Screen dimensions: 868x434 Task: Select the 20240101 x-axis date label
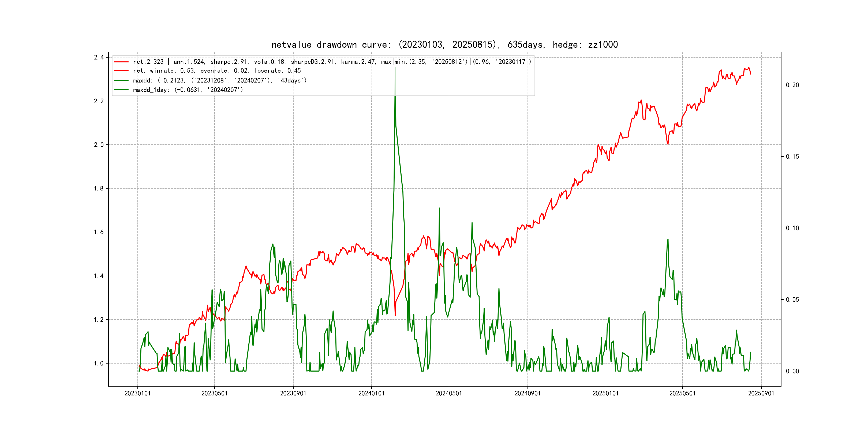(371, 393)
